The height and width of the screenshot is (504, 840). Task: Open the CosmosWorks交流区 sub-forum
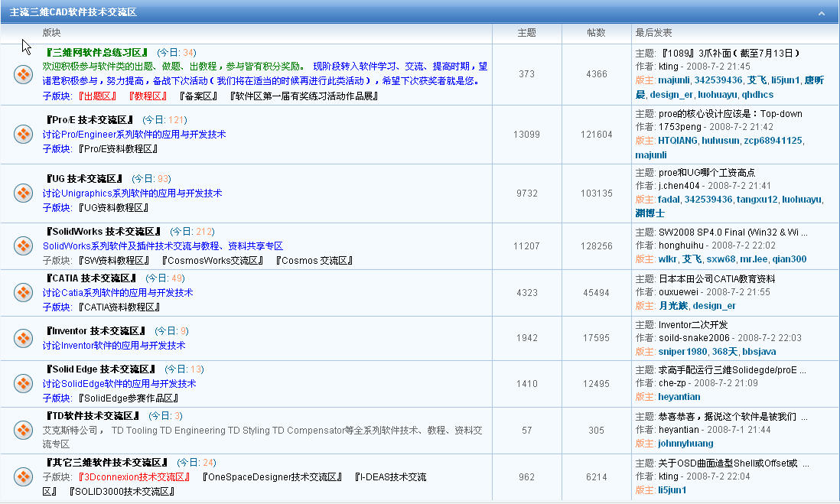(x=213, y=261)
